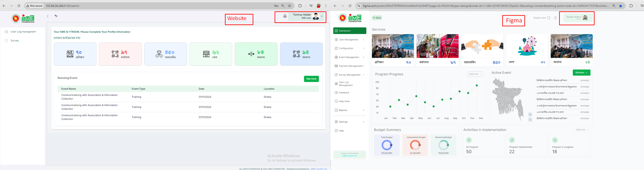Open User Log managment in Website sidebar
644x170 pixels.
[23, 32]
